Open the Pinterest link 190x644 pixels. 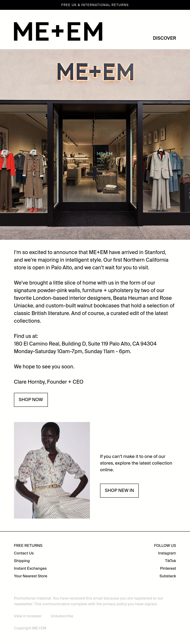click(x=168, y=568)
